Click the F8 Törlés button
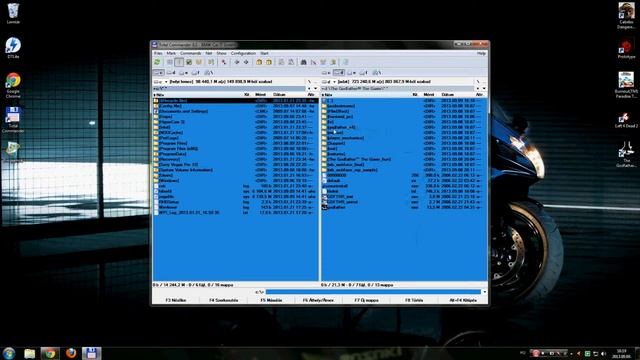Image resolution: width=640 pixels, height=360 pixels. pos(414,300)
